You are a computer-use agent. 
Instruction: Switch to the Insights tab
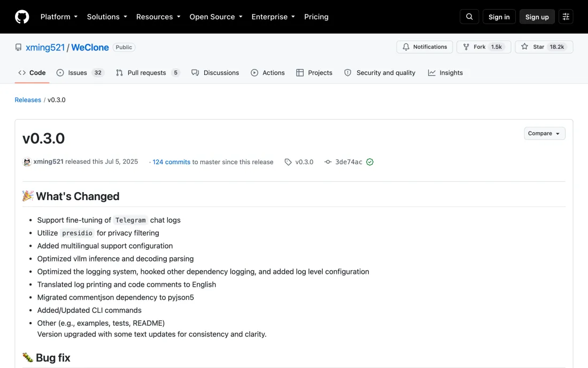pos(445,73)
